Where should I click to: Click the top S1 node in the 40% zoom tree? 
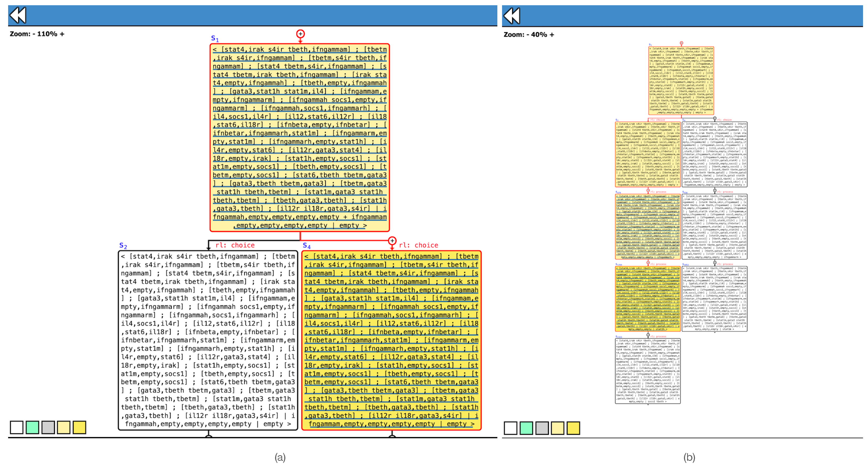point(681,80)
